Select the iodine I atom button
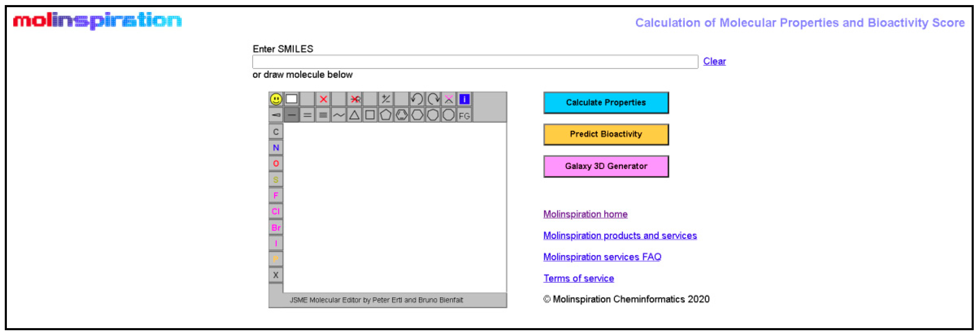The width and height of the screenshot is (980, 335). point(276,243)
